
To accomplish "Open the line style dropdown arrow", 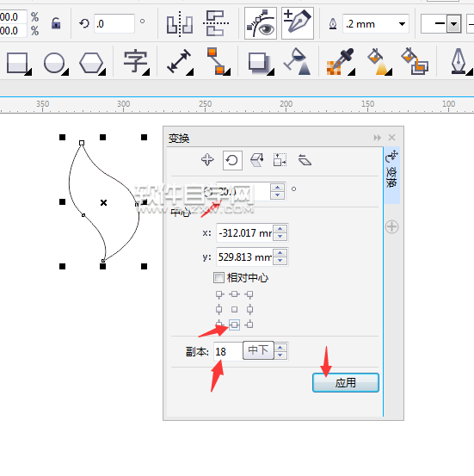I will 454,24.
